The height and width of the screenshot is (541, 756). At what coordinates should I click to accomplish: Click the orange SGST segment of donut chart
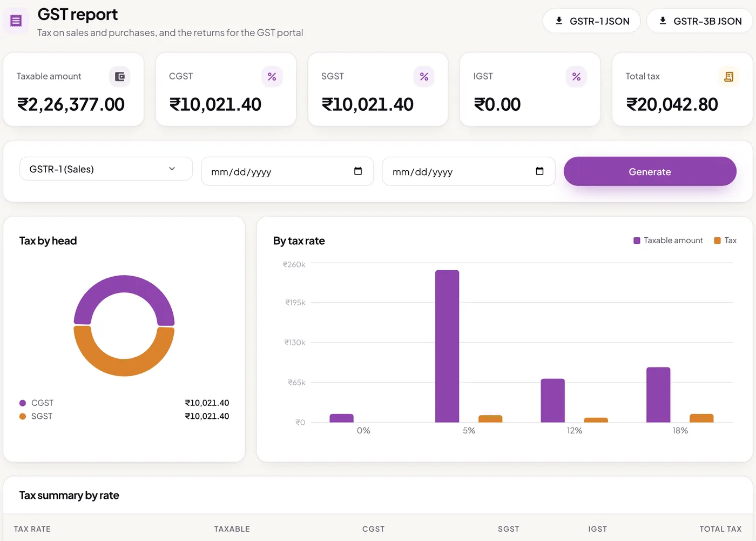[124, 368]
